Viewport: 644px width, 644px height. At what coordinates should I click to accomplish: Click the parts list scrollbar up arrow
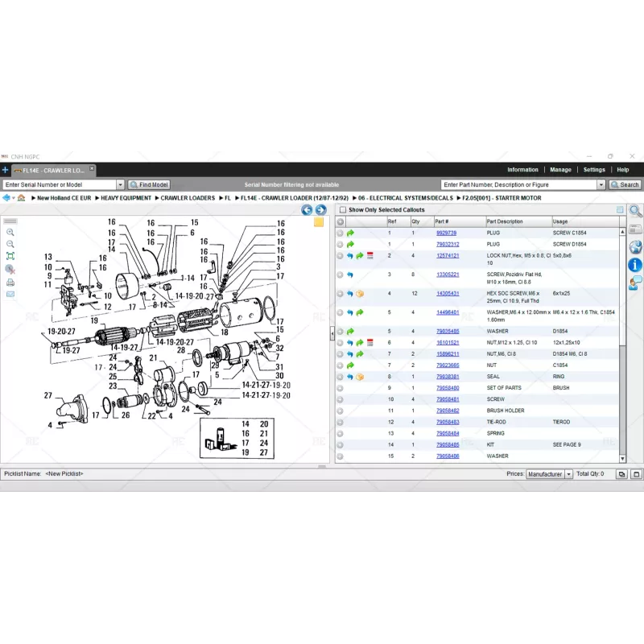tap(621, 231)
